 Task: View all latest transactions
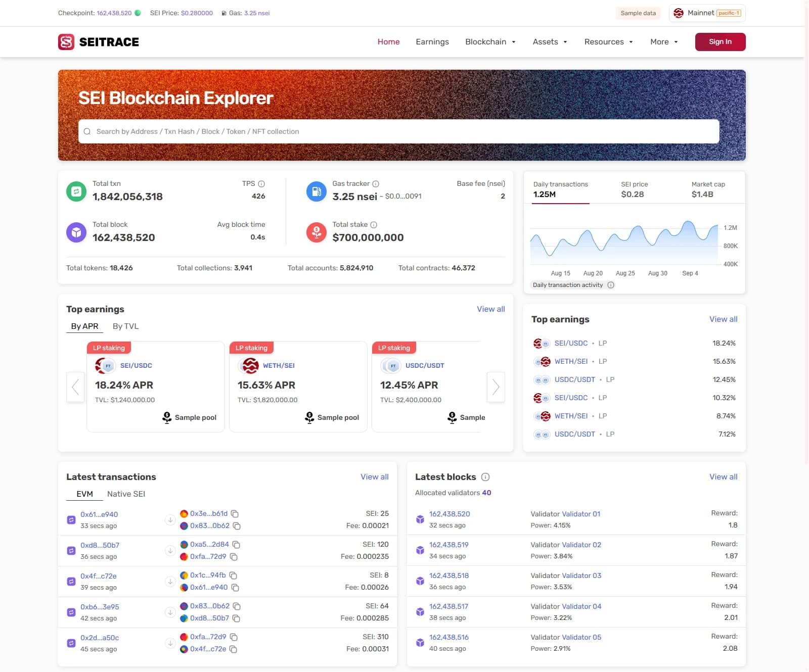374,477
